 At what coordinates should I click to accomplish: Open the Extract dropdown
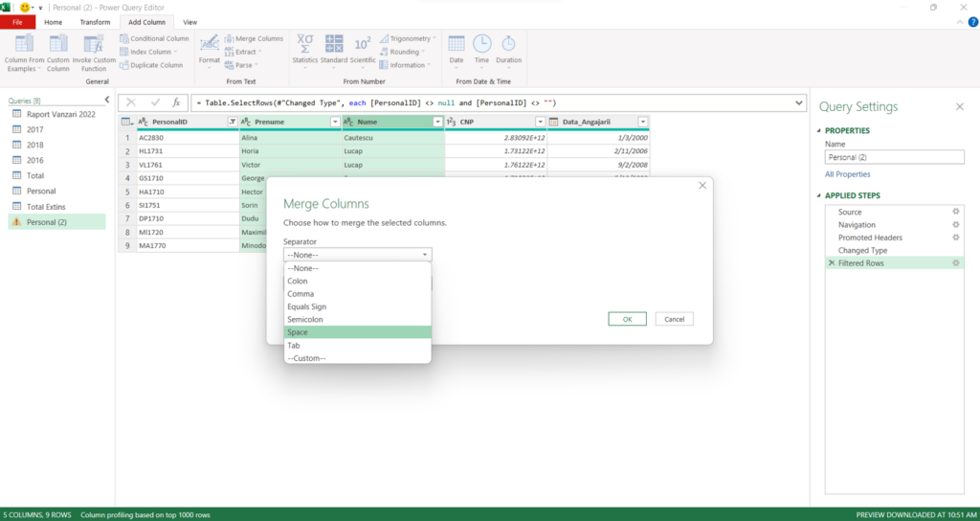[243, 52]
